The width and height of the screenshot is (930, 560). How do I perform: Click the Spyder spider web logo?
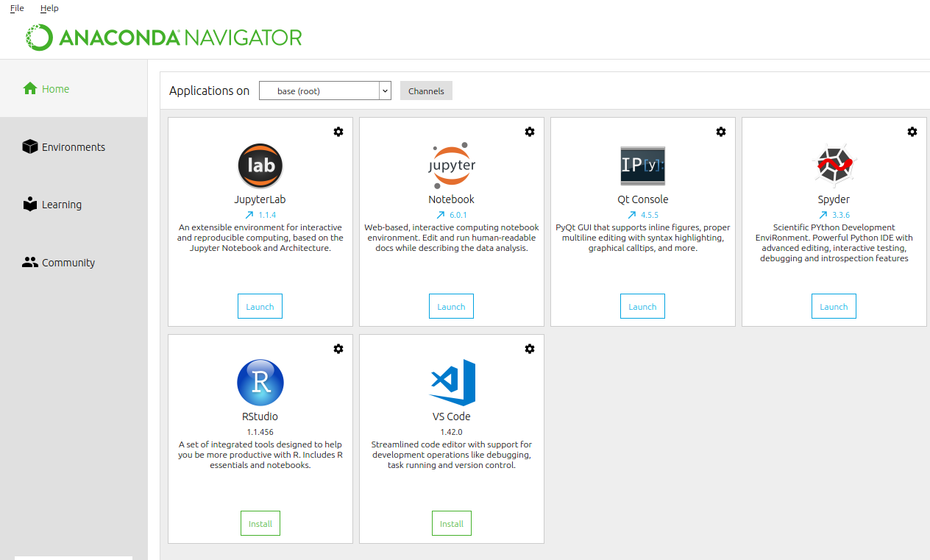[834, 166]
